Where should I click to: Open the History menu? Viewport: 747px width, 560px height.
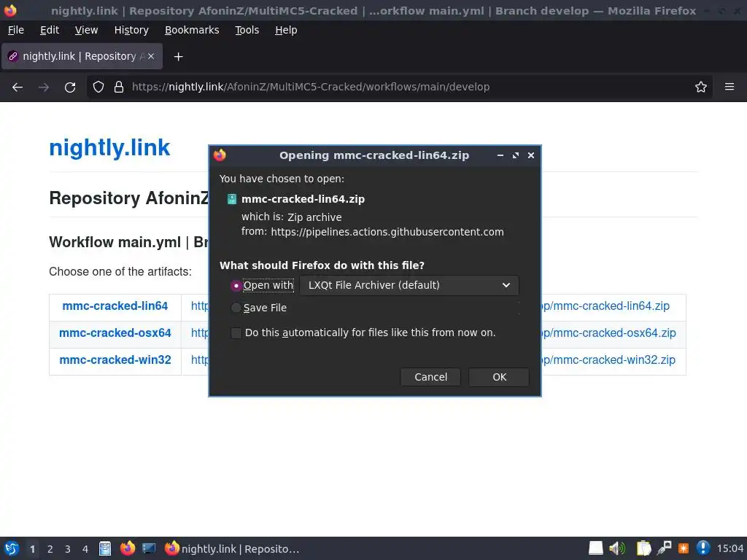point(131,30)
